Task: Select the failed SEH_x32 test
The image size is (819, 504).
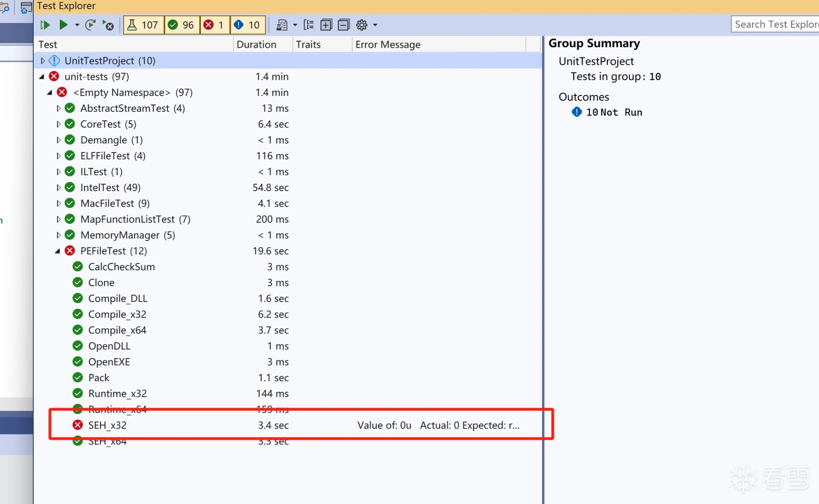Action: click(107, 425)
